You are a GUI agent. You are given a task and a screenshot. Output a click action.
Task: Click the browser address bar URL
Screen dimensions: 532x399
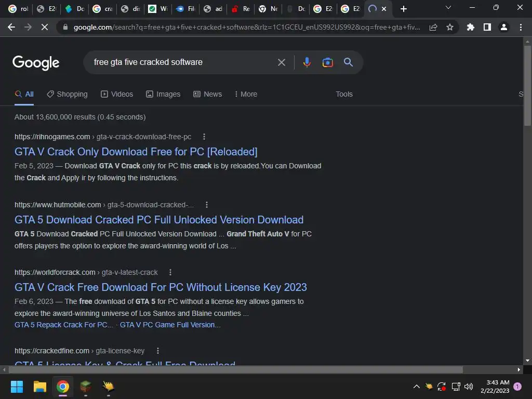247,27
